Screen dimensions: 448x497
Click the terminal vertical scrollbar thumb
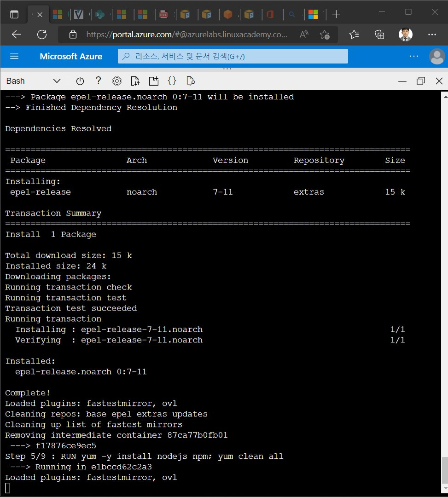tap(445, 470)
